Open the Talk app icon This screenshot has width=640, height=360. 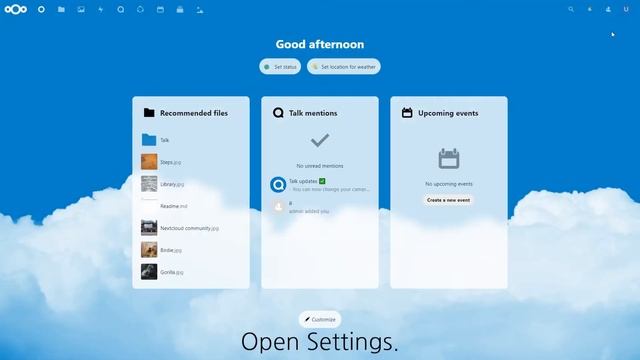120,9
